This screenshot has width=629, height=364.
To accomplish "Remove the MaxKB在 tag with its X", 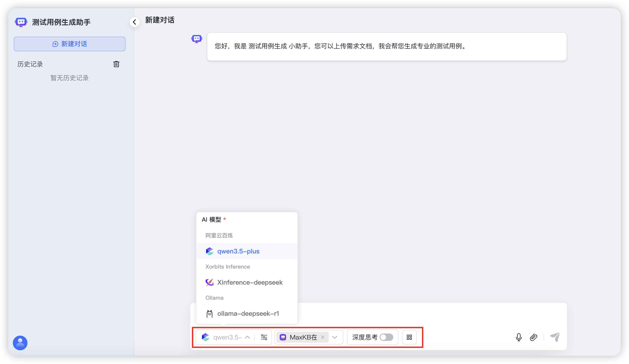I will coord(323,337).
